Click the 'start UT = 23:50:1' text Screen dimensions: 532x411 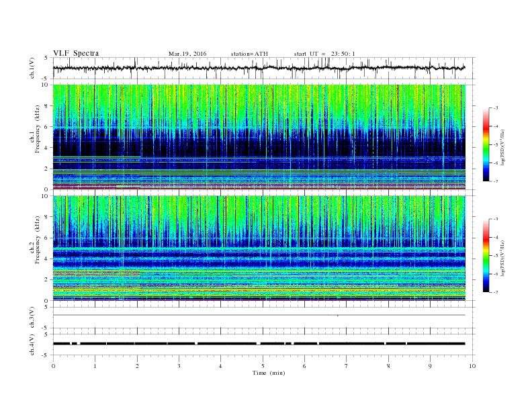[x=324, y=54]
